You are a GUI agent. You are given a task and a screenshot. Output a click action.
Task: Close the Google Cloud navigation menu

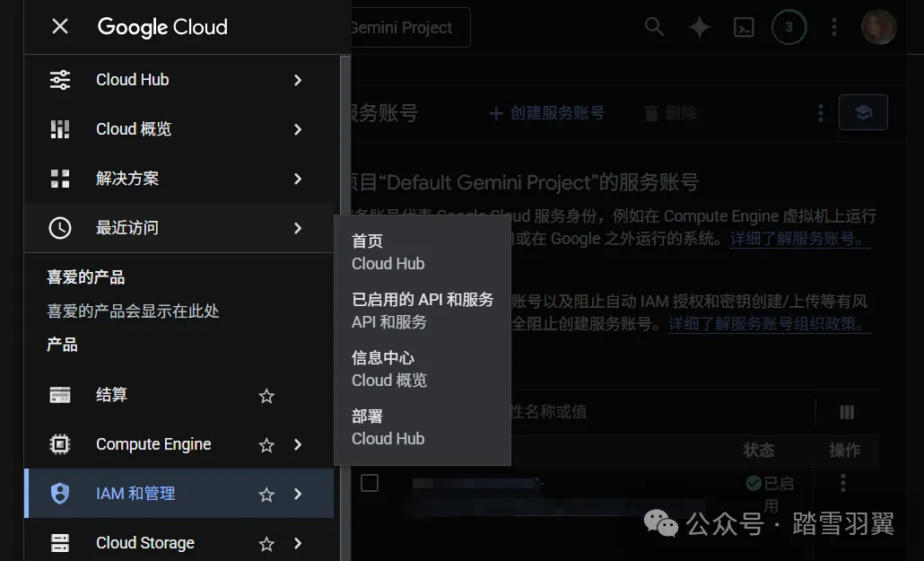(60, 27)
